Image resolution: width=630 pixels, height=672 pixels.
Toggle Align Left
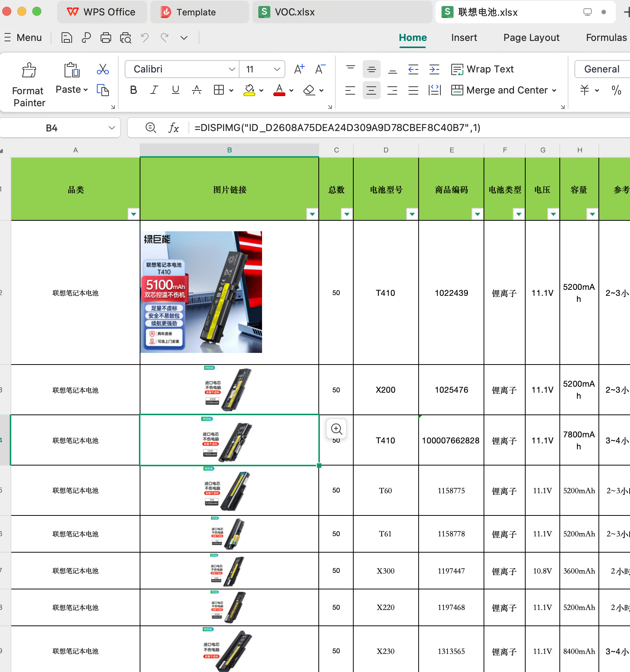pyautogui.click(x=350, y=90)
